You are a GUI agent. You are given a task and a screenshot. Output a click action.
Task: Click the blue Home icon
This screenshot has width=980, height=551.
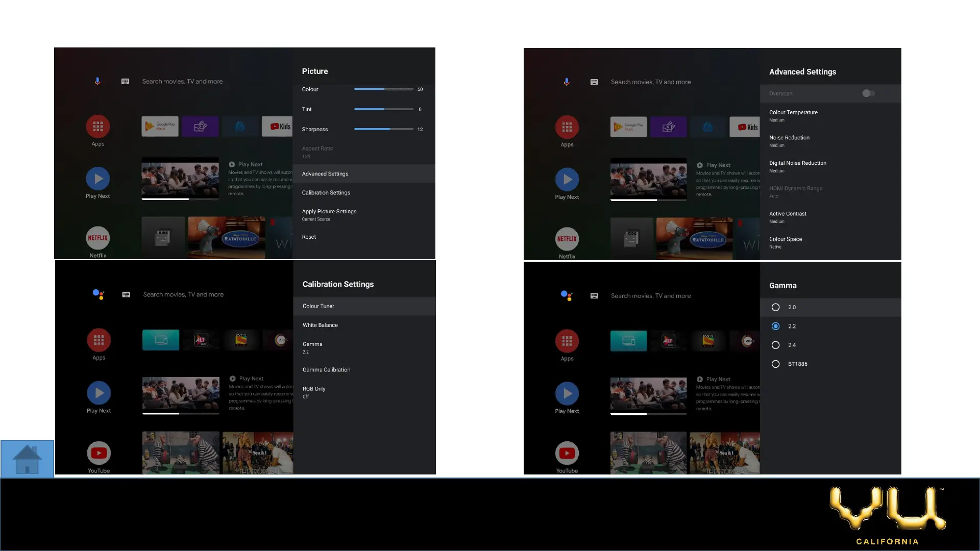[x=27, y=459]
